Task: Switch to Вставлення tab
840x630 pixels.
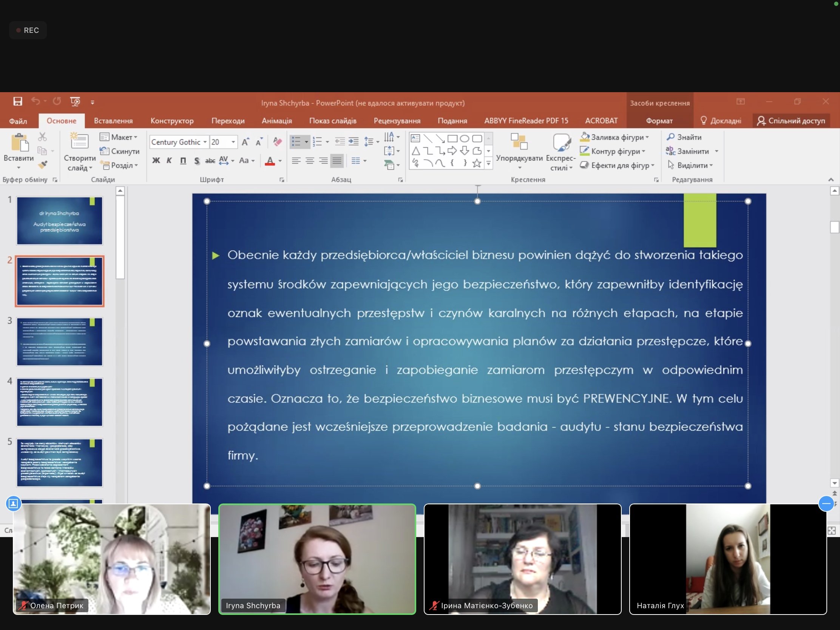Action: pos(113,121)
